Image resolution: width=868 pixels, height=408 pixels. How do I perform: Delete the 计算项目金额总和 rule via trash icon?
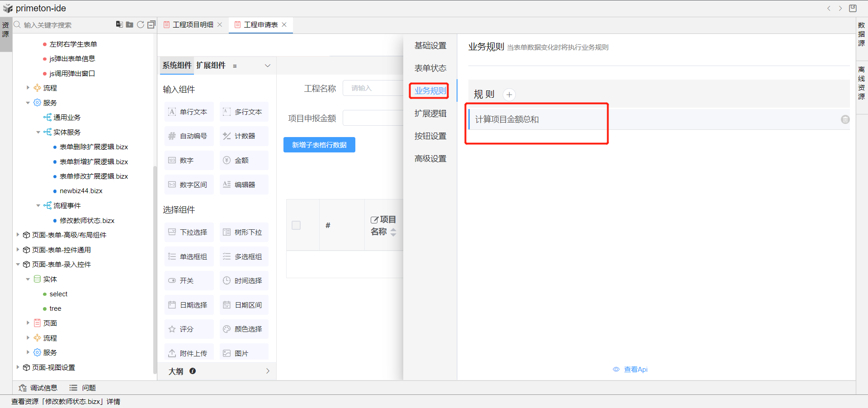tap(845, 119)
